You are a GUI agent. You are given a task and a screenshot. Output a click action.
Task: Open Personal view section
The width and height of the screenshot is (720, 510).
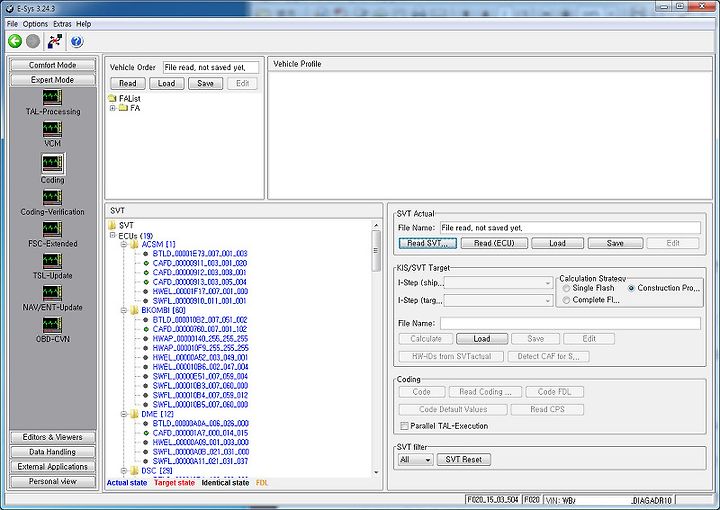(x=52, y=481)
